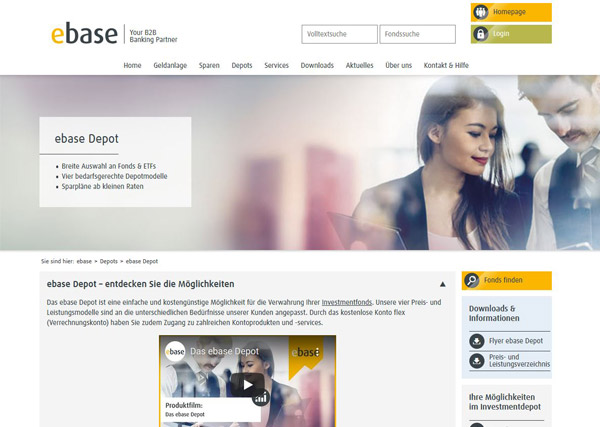Play the Das ebase Depot video
The height and width of the screenshot is (427, 600).
coord(247,384)
